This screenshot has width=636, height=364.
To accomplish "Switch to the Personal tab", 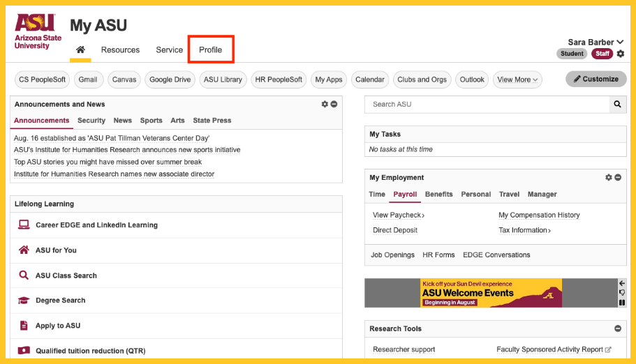I will (x=476, y=194).
